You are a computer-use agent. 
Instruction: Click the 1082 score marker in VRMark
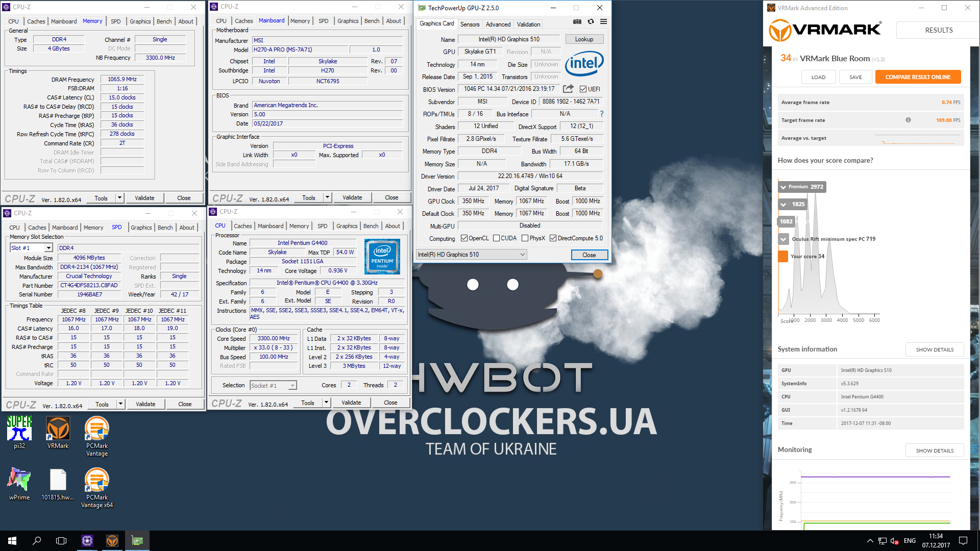pos(786,221)
